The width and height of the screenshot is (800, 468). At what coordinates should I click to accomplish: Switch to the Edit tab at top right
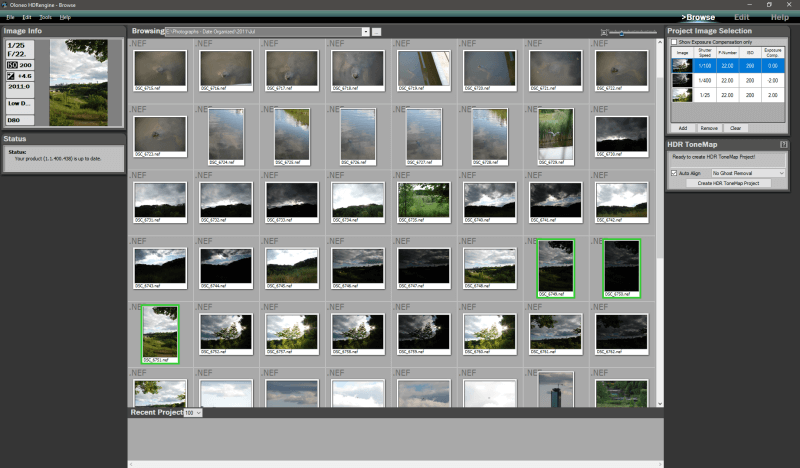(x=741, y=17)
